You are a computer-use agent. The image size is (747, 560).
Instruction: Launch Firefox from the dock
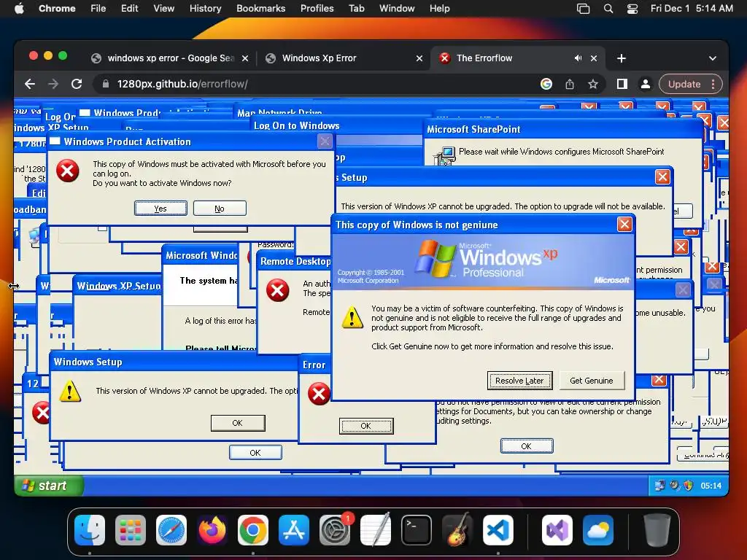tap(212, 530)
